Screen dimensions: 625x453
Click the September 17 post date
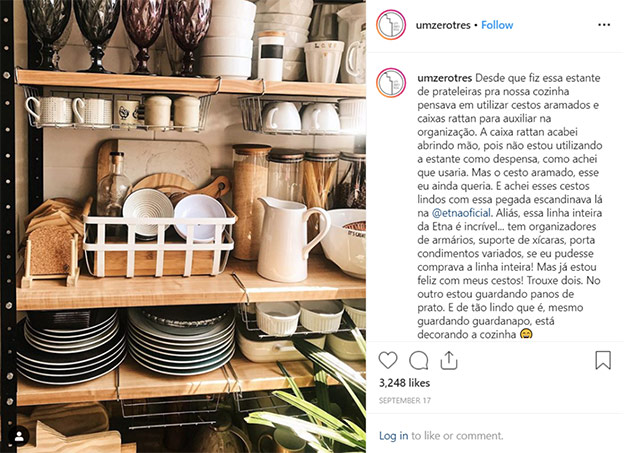[405, 400]
